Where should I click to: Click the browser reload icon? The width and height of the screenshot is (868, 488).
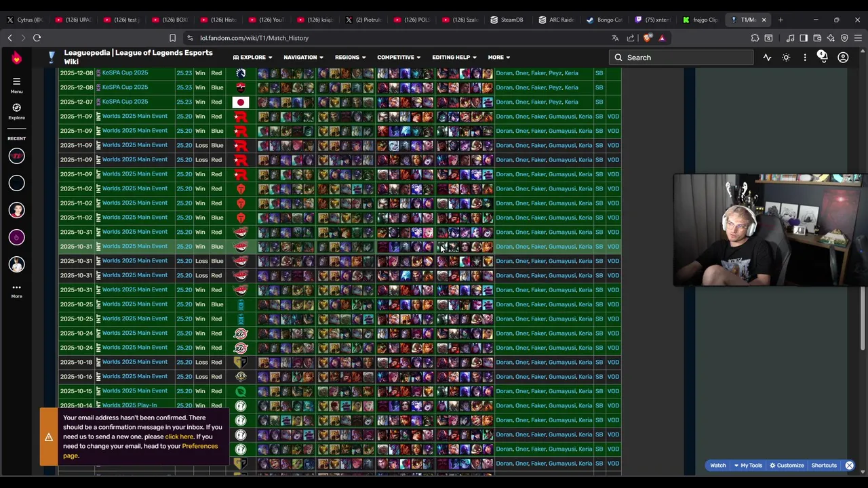[37, 38]
